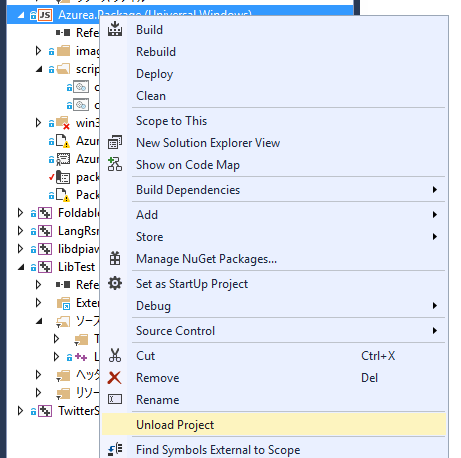Click the References icon under Azurea.Package

(63, 33)
